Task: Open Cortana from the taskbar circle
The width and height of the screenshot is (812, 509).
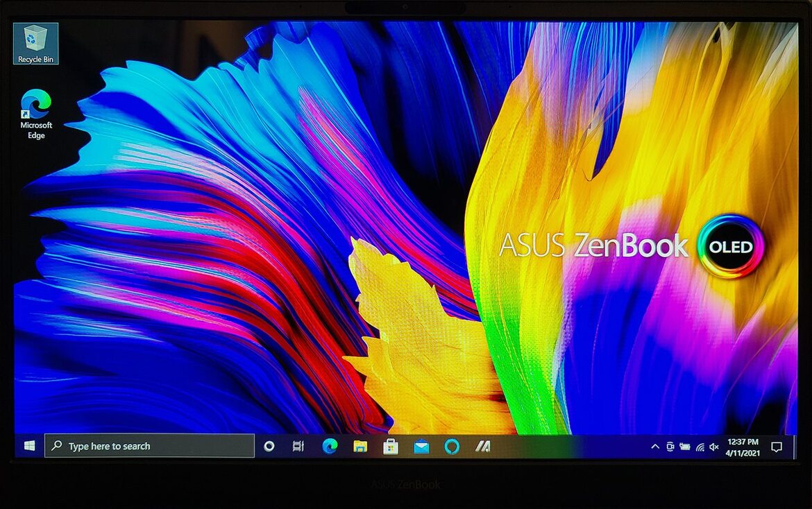Action: [269, 446]
